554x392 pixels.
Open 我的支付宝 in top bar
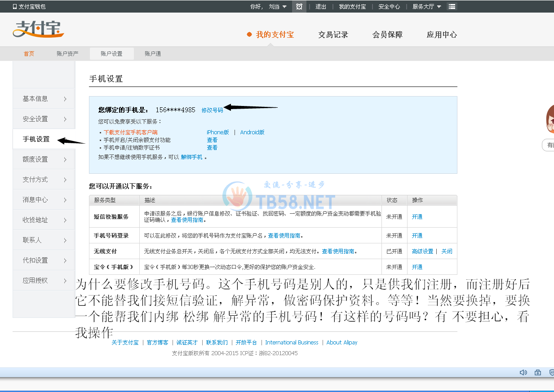(352, 7)
